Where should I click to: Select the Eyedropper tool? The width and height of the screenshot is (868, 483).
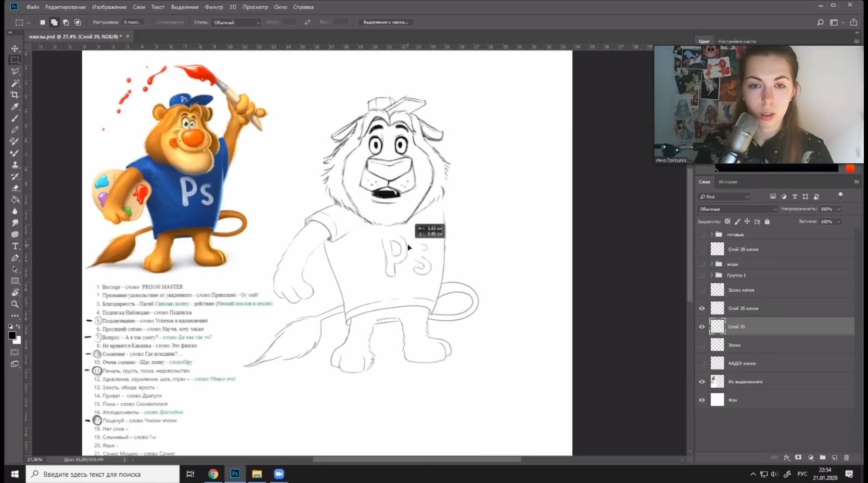(15, 107)
